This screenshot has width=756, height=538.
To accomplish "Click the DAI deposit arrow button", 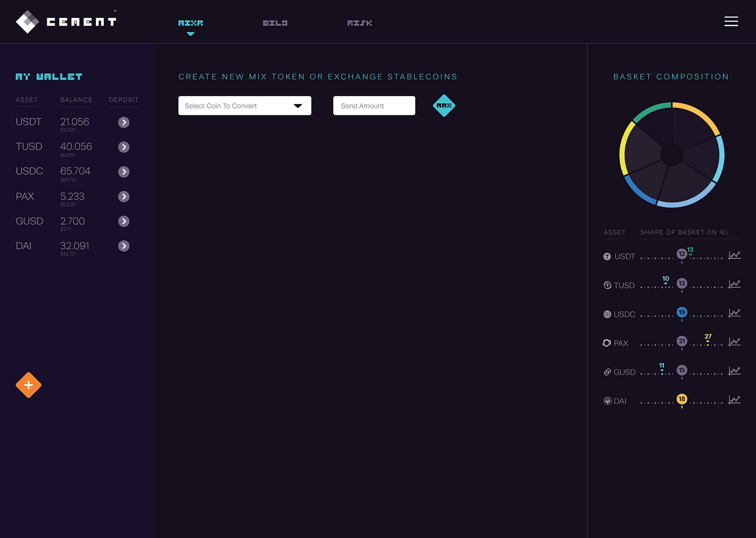I will click(124, 246).
